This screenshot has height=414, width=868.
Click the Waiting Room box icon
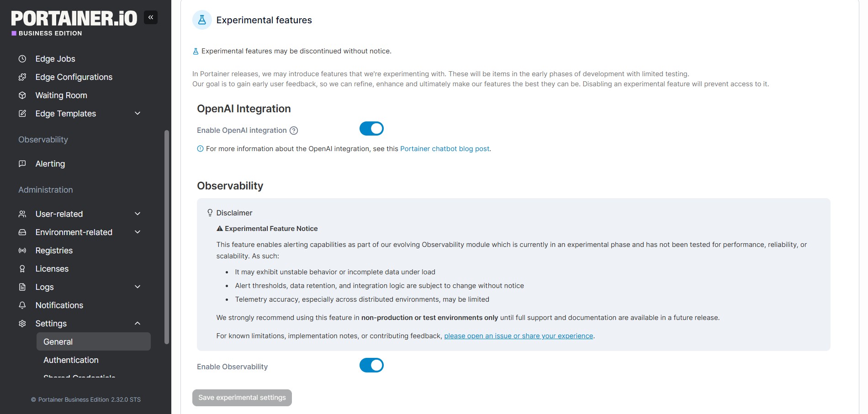tap(22, 95)
